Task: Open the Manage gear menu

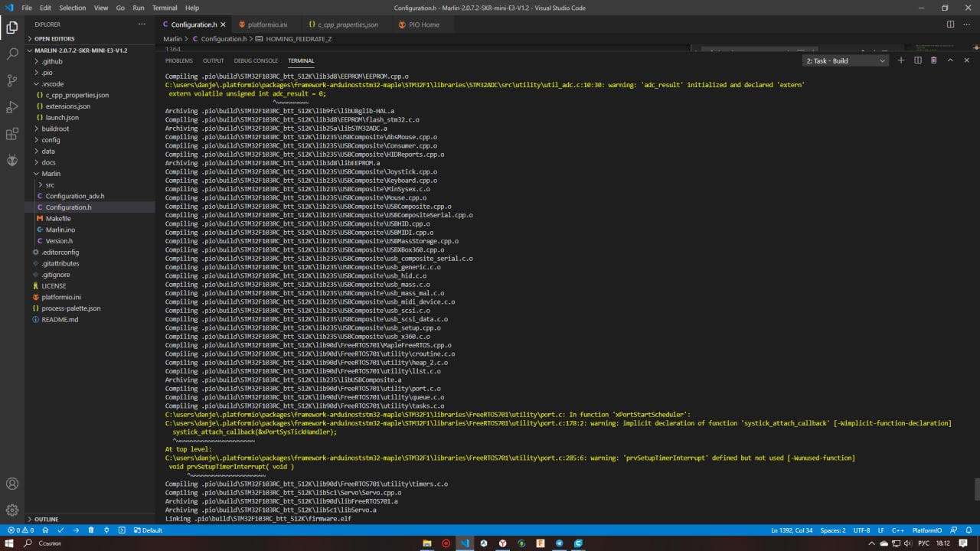Action: [x=12, y=510]
